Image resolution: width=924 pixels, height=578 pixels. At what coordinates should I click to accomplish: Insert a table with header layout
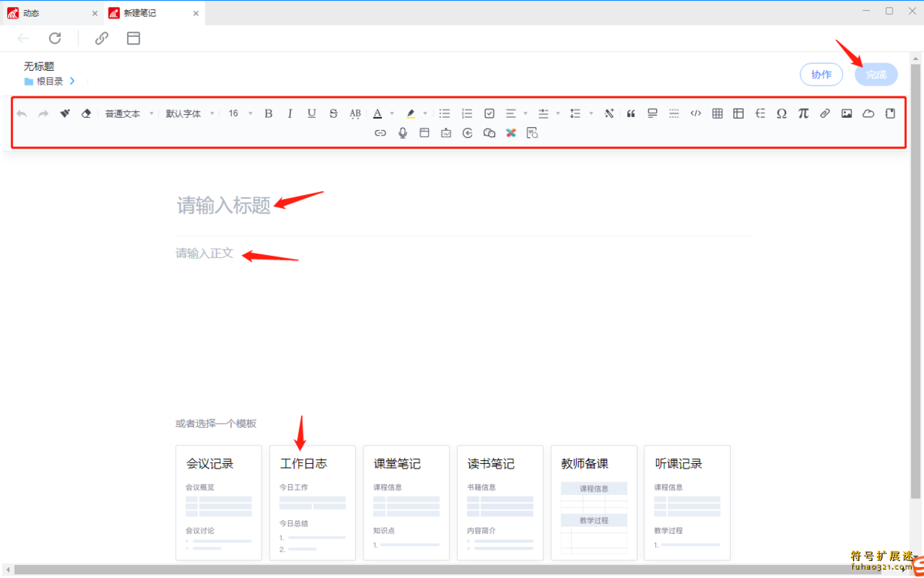738,113
